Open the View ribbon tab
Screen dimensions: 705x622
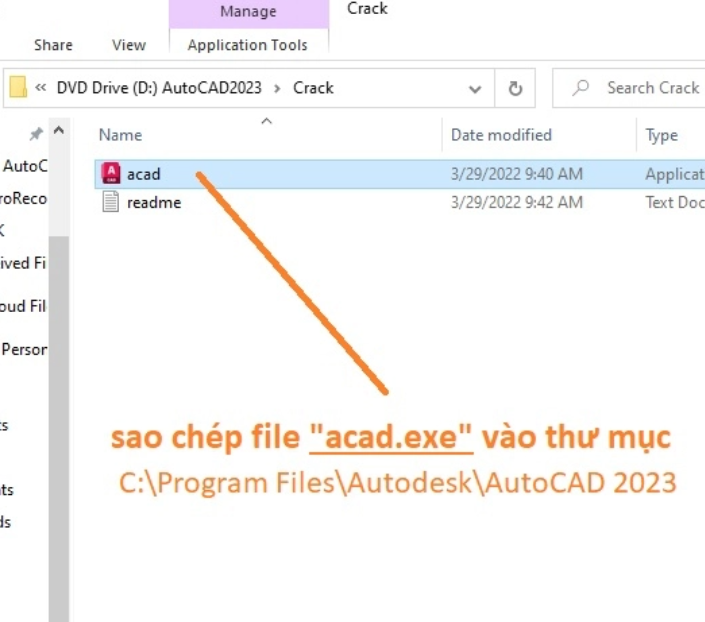click(x=129, y=45)
